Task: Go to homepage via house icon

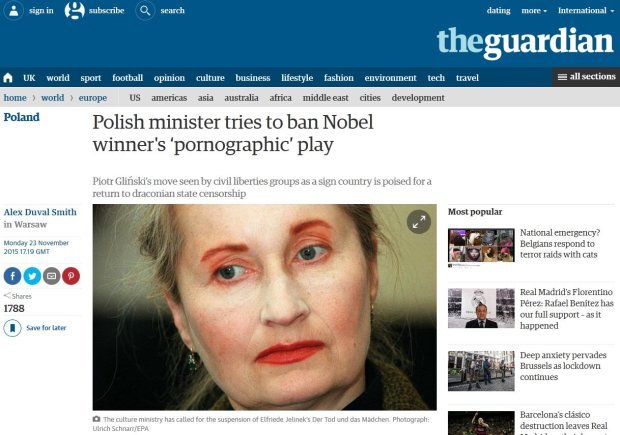Action: click(x=8, y=78)
